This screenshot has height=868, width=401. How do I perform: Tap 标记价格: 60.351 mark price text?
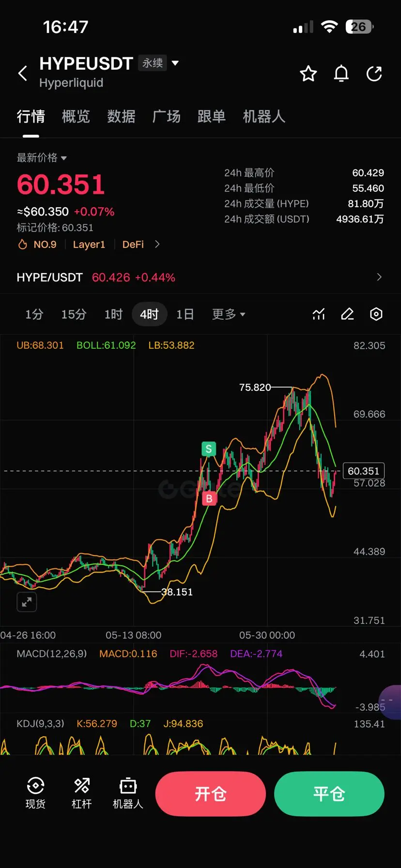point(55,228)
